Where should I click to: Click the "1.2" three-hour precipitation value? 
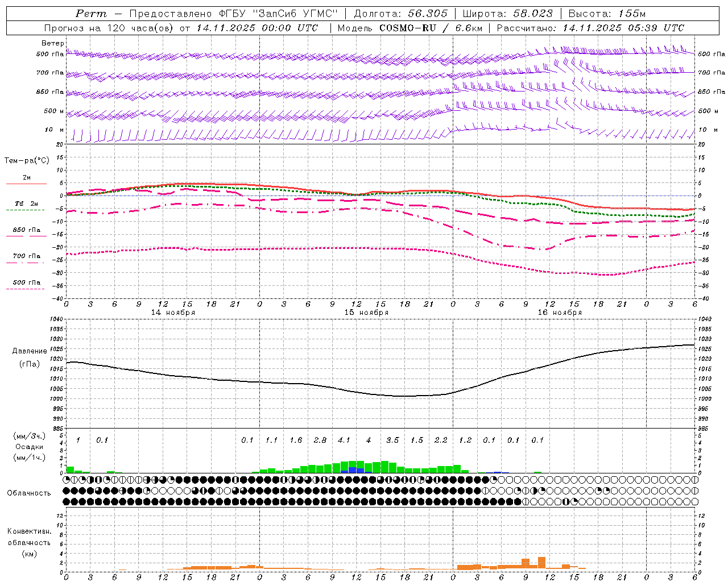point(465,440)
